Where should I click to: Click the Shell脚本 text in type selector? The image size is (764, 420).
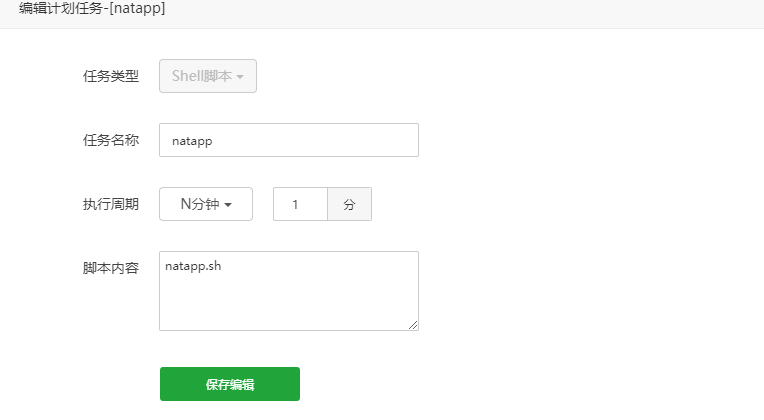coord(201,76)
